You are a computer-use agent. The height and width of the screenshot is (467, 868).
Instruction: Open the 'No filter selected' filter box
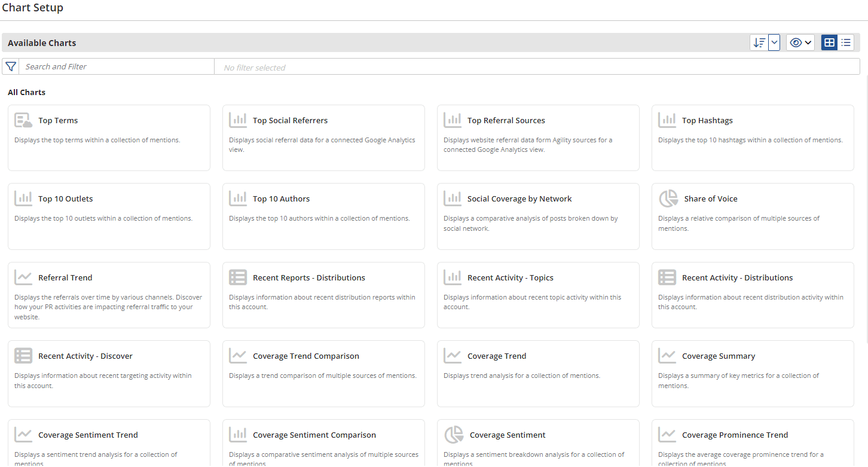(536, 67)
